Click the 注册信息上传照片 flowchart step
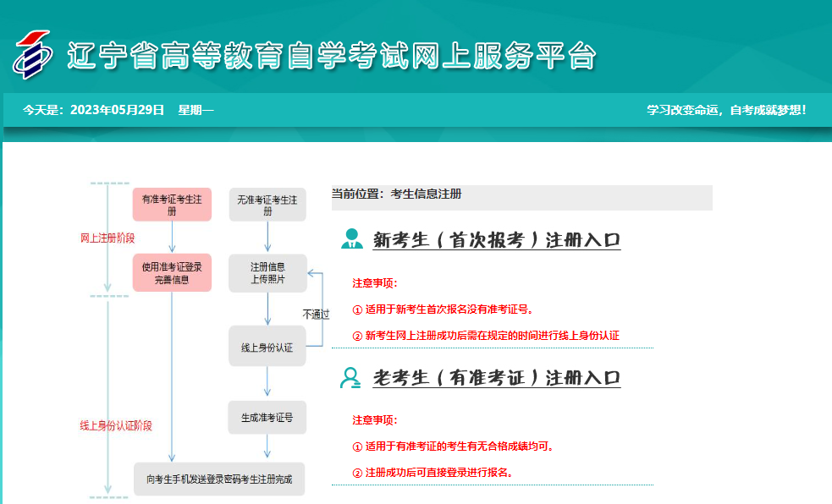The height and width of the screenshot is (504, 832). click(267, 272)
